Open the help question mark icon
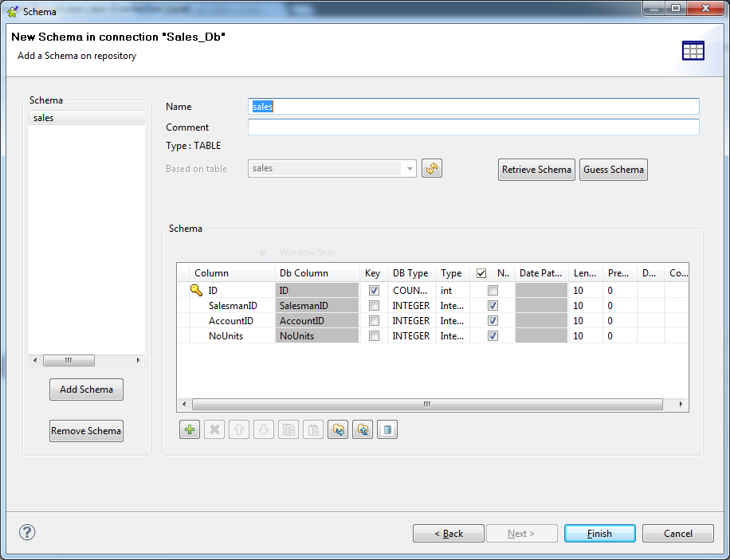Viewport: 730px width, 560px height. pos(27,532)
